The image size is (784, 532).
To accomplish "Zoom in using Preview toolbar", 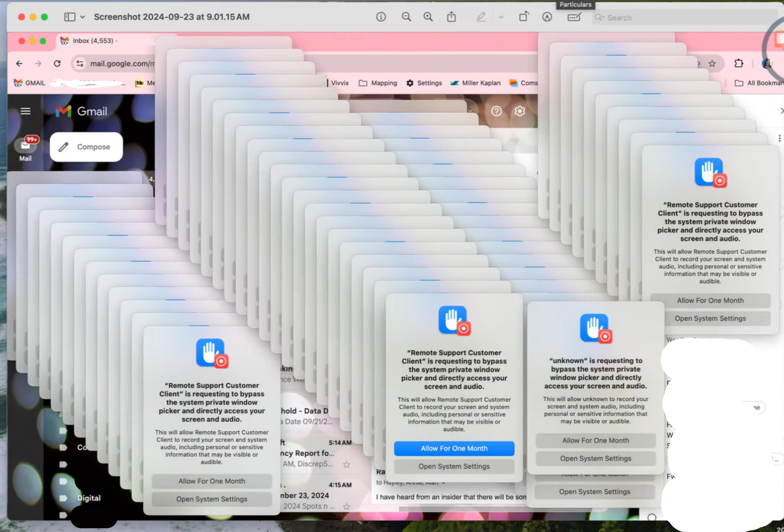I will [x=428, y=17].
